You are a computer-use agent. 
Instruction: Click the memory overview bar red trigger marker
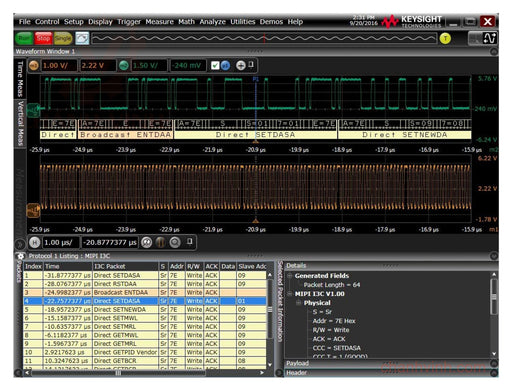click(264, 38)
